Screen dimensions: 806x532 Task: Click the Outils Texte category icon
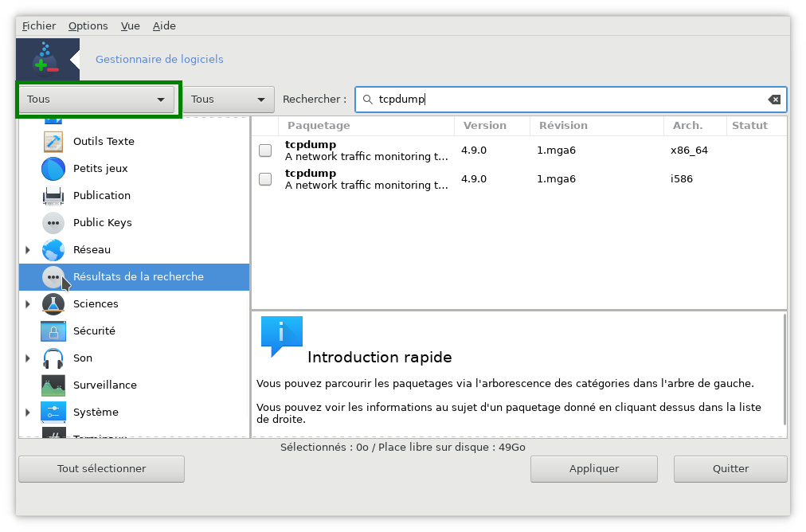(53, 142)
